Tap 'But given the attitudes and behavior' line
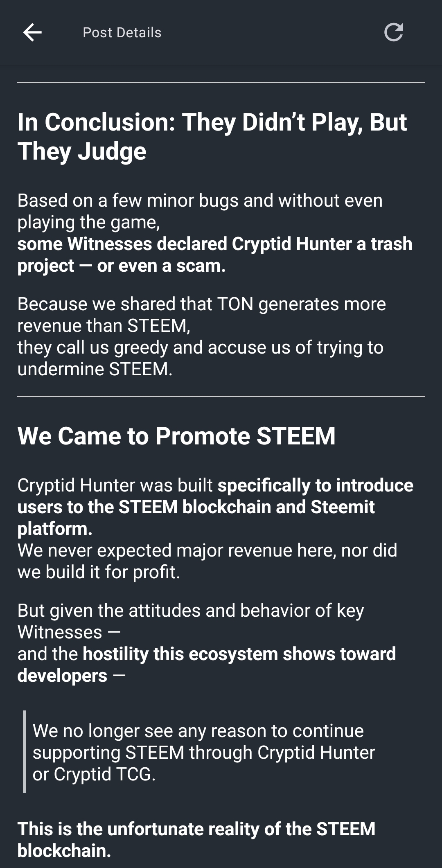This screenshot has width=442, height=868. (x=191, y=621)
